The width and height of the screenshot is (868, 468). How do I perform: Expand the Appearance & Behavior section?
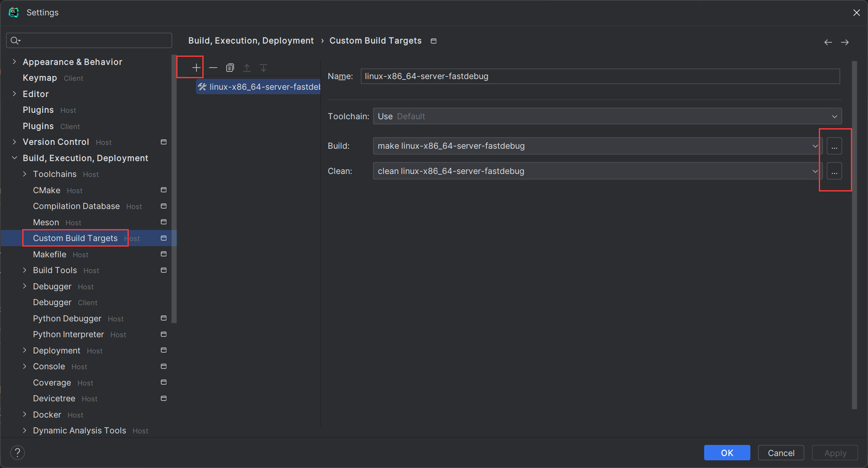click(x=15, y=62)
